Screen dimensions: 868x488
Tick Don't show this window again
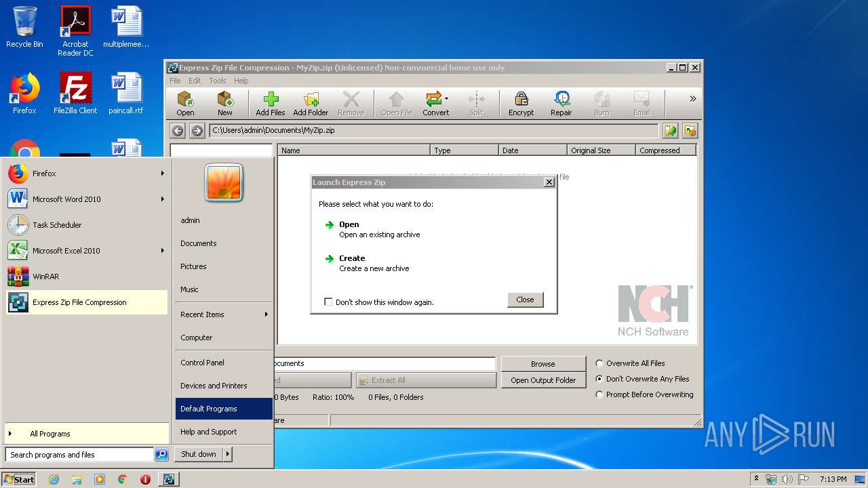coord(328,302)
